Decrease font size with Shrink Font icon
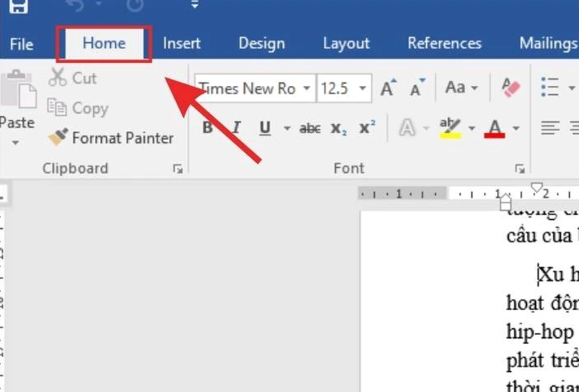The width and height of the screenshot is (579, 392). point(418,88)
